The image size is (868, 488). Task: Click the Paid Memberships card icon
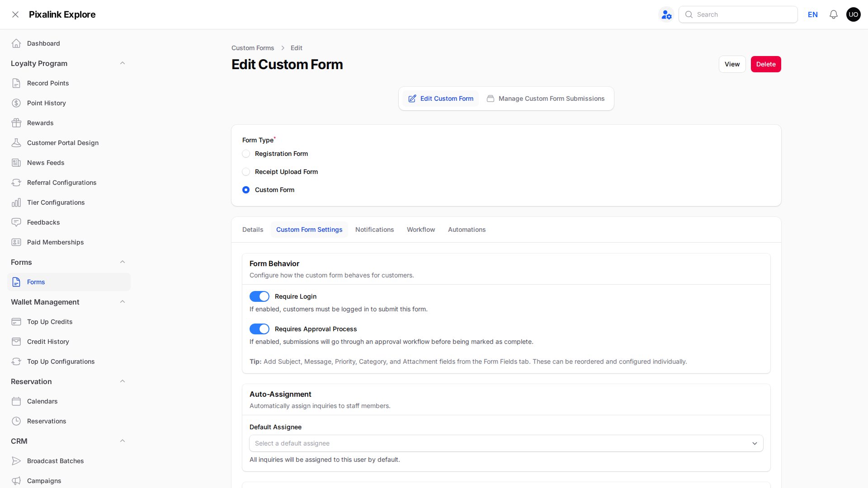[x=16, y=242]
